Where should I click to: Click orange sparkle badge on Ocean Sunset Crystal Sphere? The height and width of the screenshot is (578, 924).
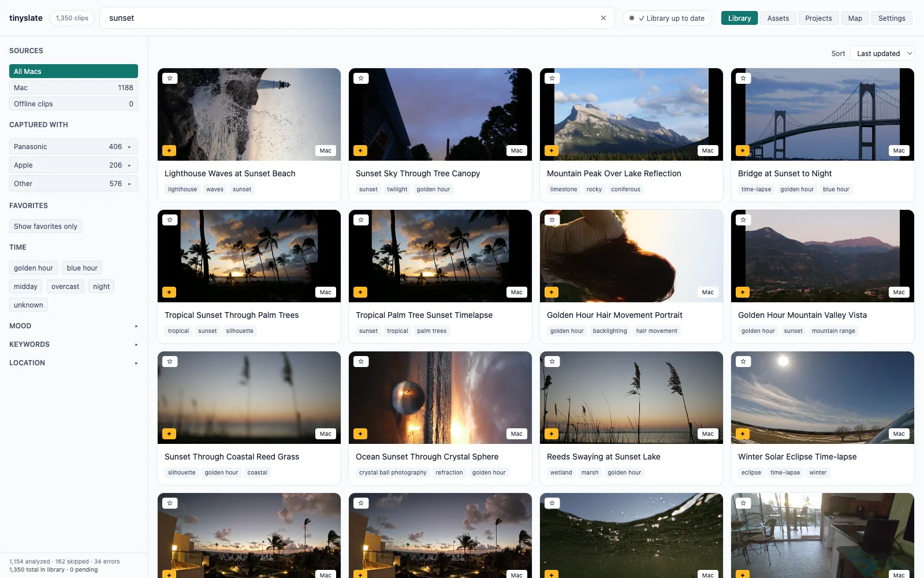click(360, 433)
